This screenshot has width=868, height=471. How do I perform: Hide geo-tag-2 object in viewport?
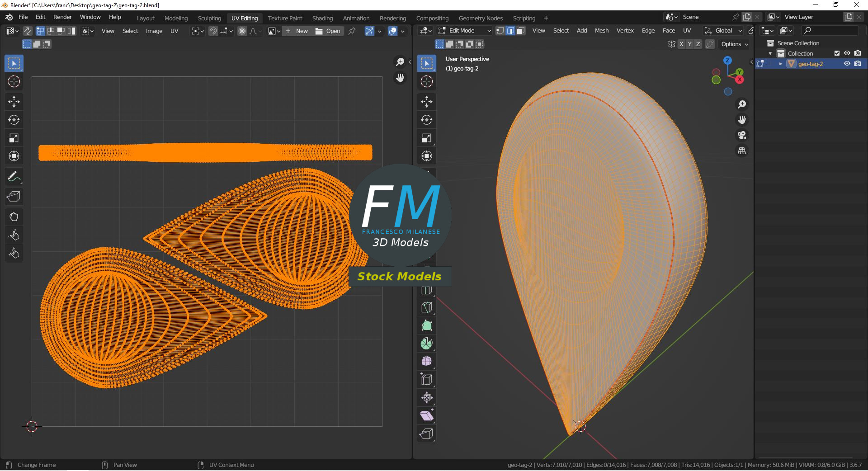point(847,64)
